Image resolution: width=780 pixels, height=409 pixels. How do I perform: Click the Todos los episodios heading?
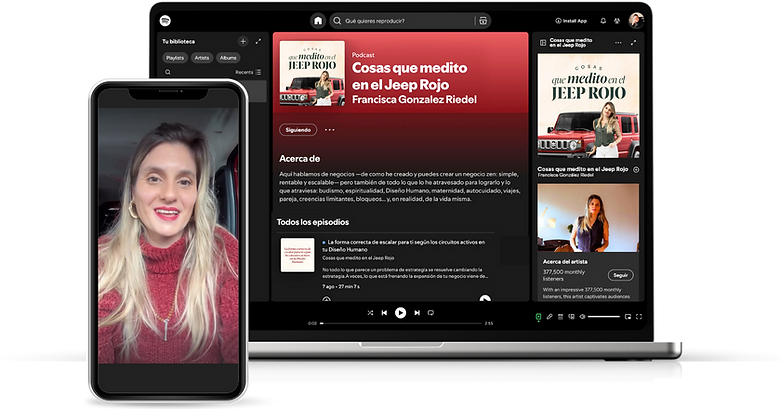[313, 222]
